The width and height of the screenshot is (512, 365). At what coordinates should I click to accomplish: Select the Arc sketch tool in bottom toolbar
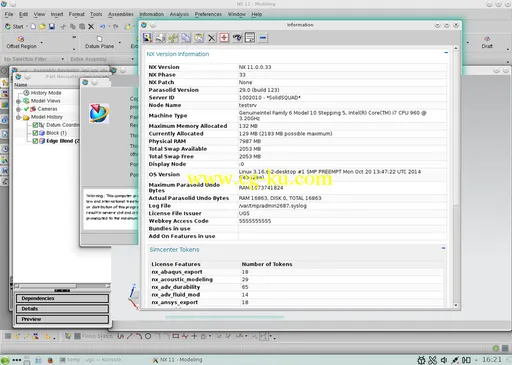[x=139, y=336]
